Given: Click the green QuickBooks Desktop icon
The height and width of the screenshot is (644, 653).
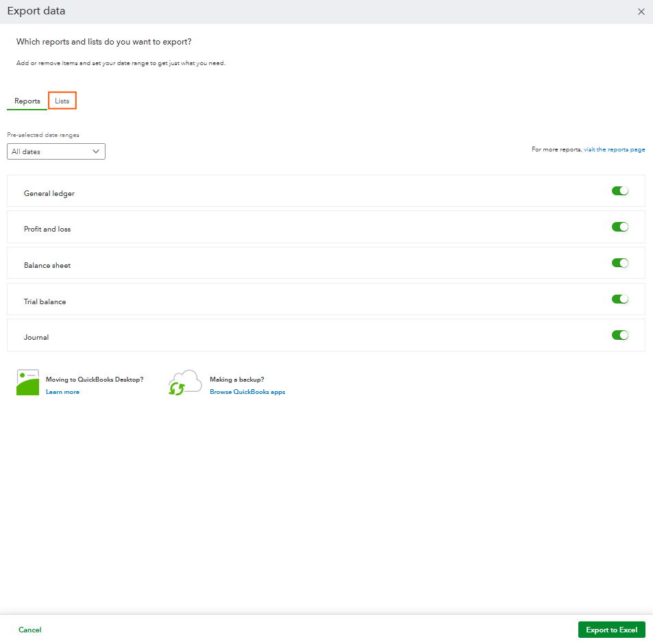Looking at the screenshot, I should (27, 382).
